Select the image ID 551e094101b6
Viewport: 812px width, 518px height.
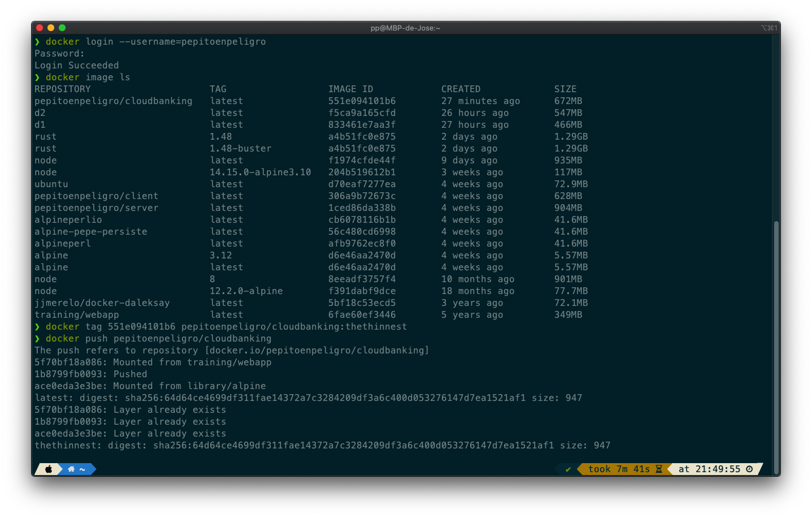tap(362, 101)
